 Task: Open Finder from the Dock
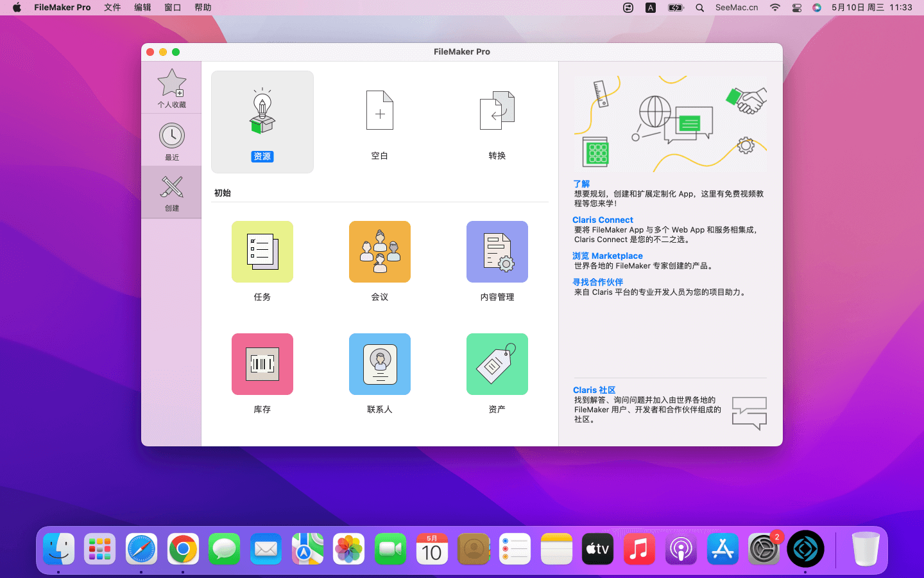(x=58, y=549)
